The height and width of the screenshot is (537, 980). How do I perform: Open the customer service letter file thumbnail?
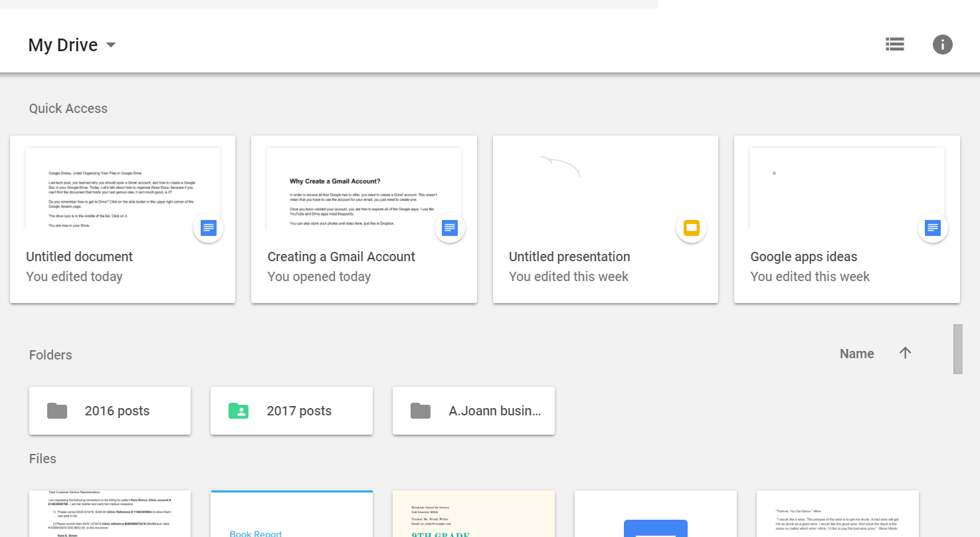pyautogui.click(x=110, y=514)
